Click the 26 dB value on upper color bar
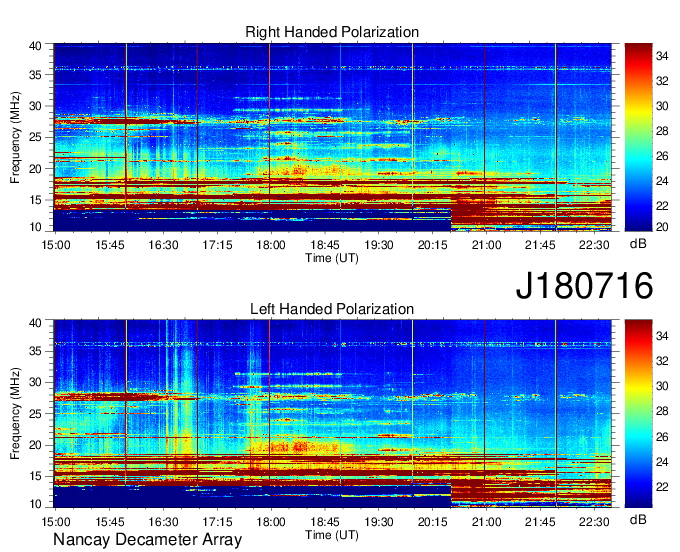Image resolution: width=680 pixels, height=552 pixels. [x=662, y=156]
